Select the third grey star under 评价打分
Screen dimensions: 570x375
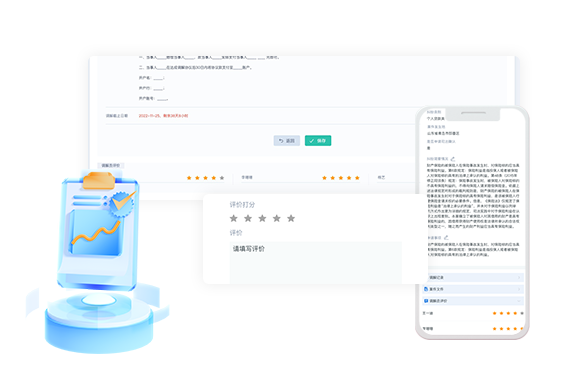pos(262,218)
